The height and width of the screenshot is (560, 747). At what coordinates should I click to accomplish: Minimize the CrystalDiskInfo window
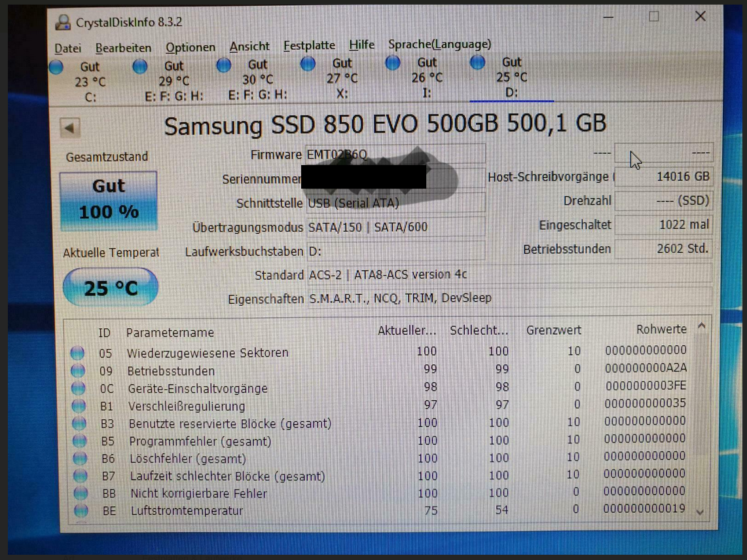(608, 17)
